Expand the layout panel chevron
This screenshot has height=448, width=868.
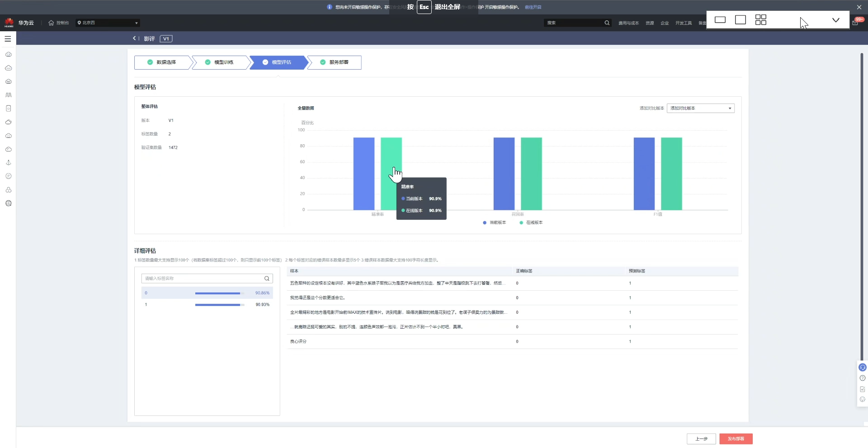tap(835, 20)
